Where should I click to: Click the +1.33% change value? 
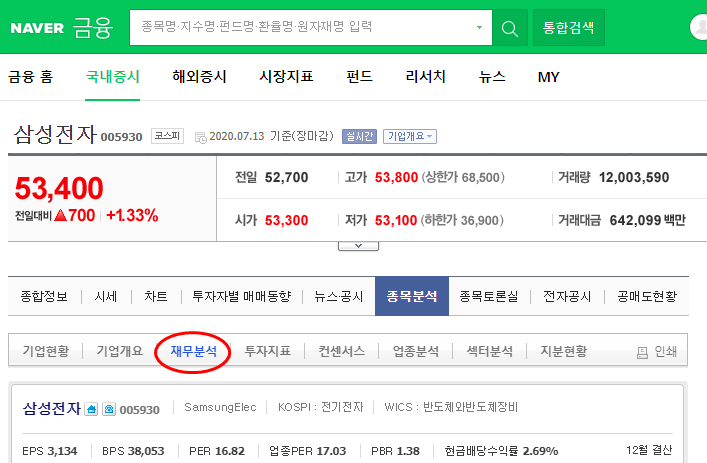(132, 215)
